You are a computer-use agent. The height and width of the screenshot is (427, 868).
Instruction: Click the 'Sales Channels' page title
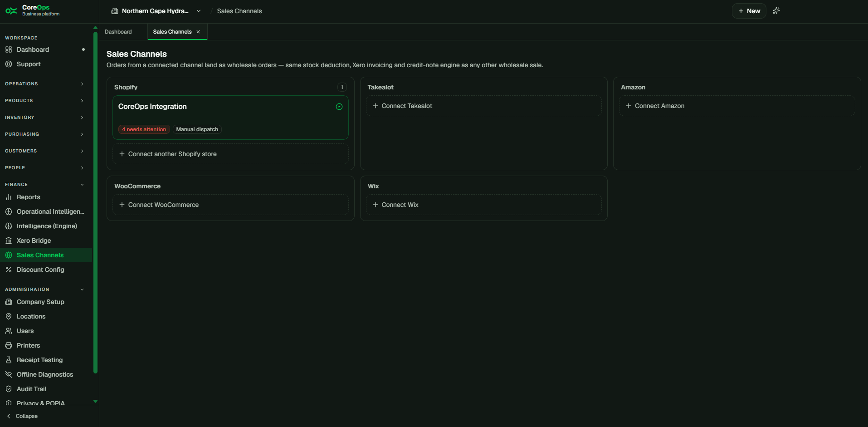(x=137, y=54)
